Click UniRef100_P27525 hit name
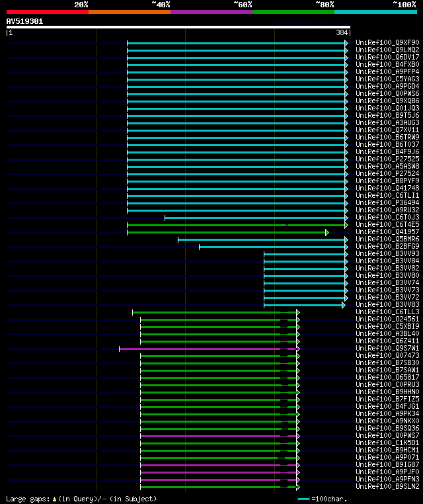 (387, 159)
